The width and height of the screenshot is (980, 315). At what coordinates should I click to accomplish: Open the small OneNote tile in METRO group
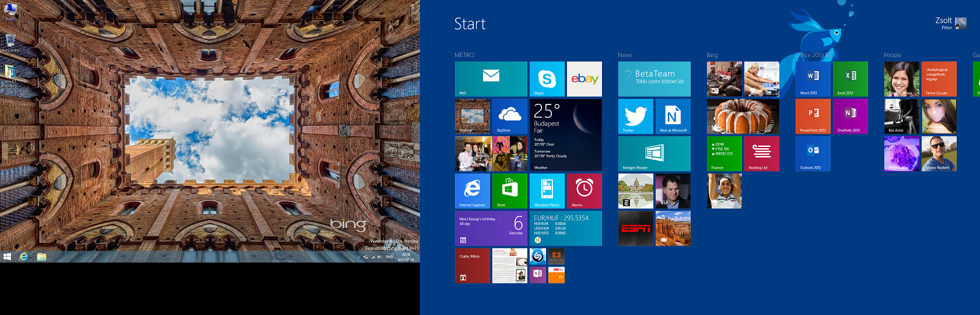pos(537,275)
